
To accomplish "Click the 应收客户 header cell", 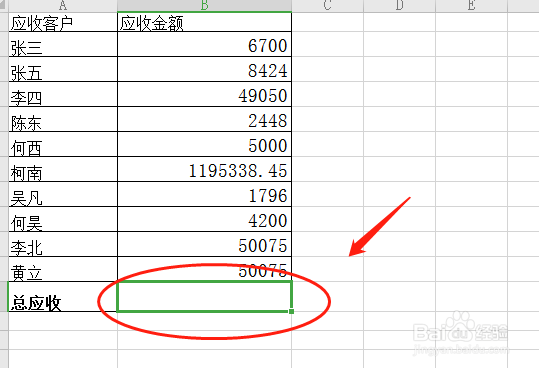I will [63, 22].
